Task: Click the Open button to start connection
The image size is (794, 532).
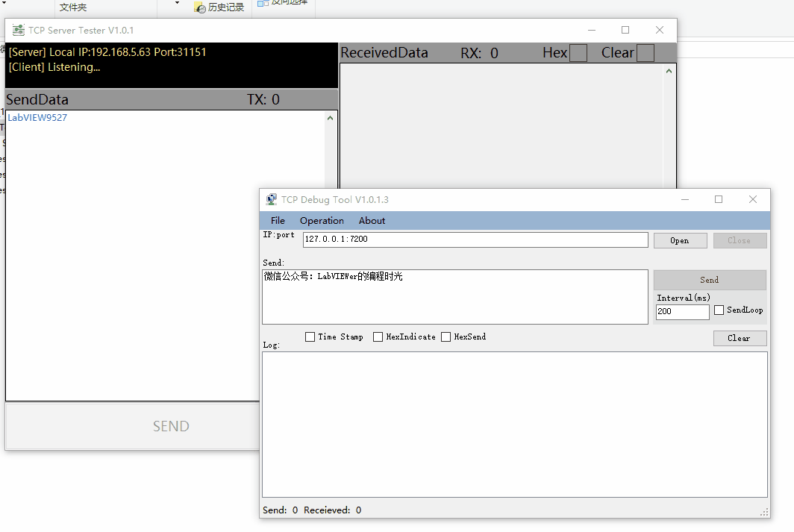Action: [x=680, y=240]
